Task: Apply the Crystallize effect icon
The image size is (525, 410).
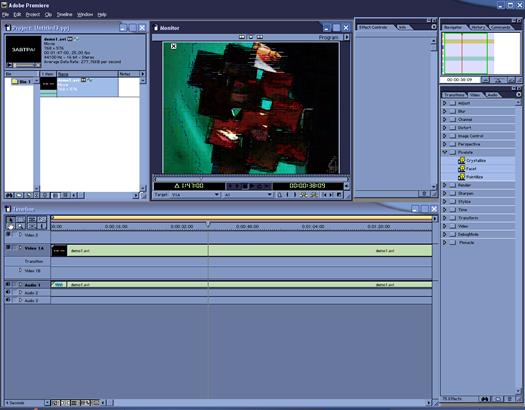Action: click(462, 161)
